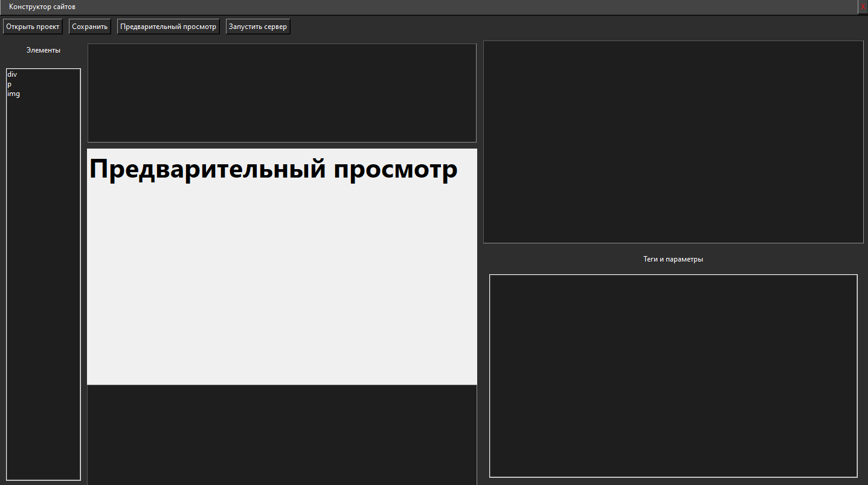Start server via Запустить сервер

coord(258,27)
